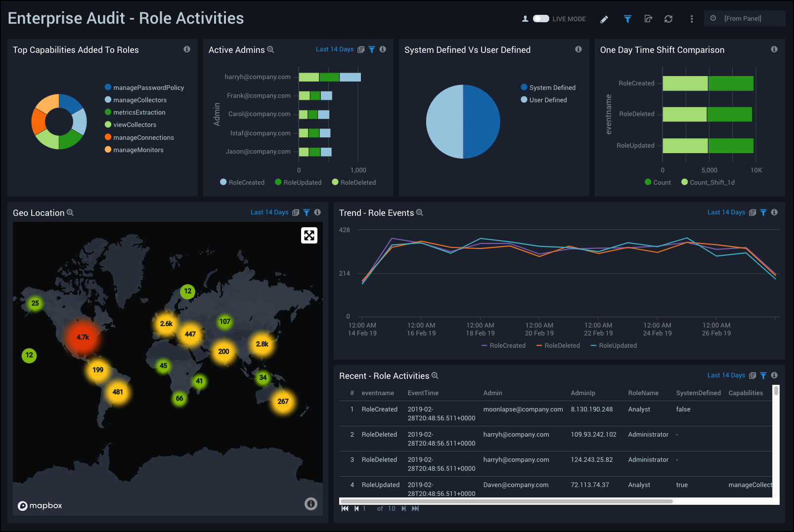Sort table by the Admin column header
Screen dimensions: 794x532
[492, 393]
